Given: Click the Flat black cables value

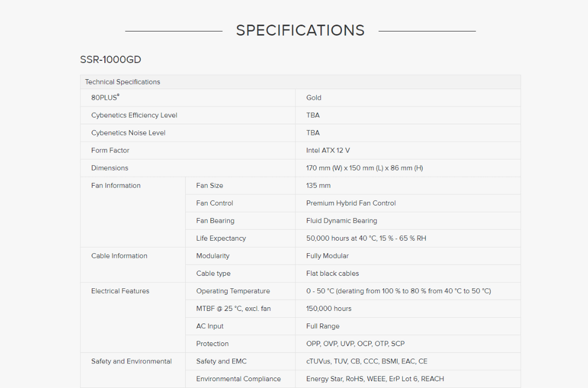Looking at the screenshot, I should coord(333,273).
